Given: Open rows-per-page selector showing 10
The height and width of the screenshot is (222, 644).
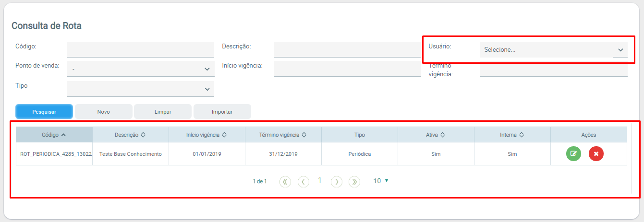Looking at the screenshot, I should click(381, 181).
